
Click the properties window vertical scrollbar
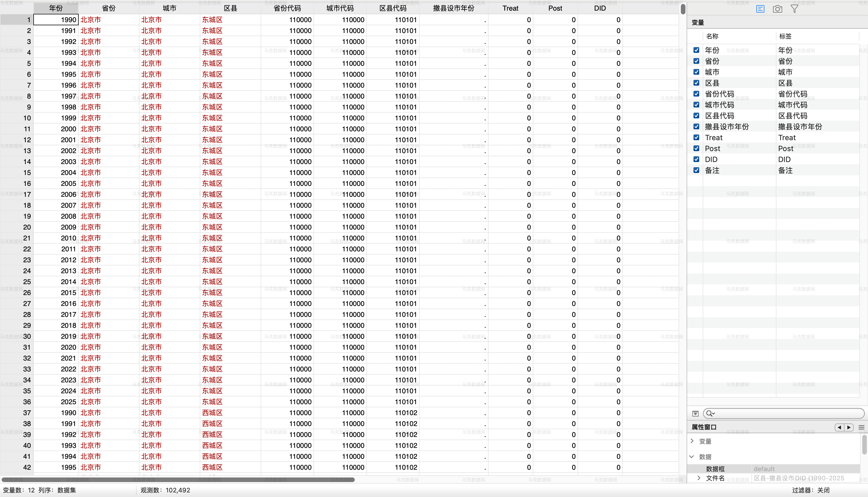pyautogui.click(x=865, y=444)
